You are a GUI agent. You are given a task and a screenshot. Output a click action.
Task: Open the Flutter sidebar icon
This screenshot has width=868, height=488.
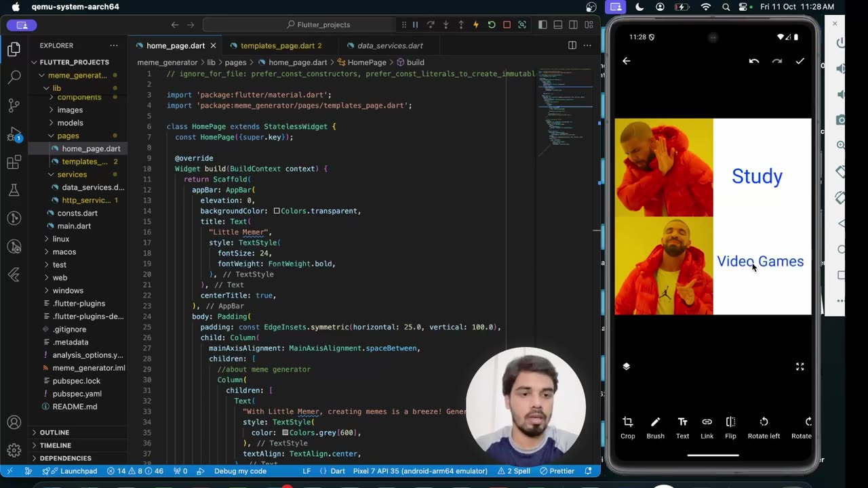tap(14, 274)
